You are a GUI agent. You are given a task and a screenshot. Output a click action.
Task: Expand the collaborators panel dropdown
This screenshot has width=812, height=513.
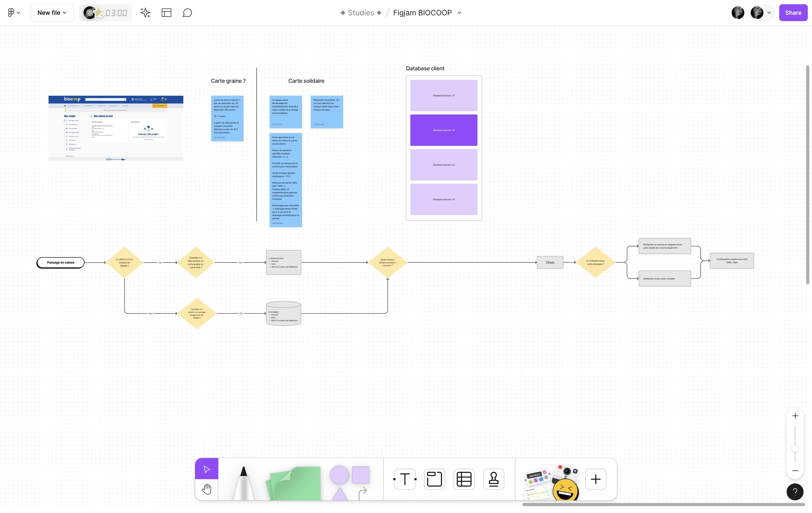coord(769,12)
